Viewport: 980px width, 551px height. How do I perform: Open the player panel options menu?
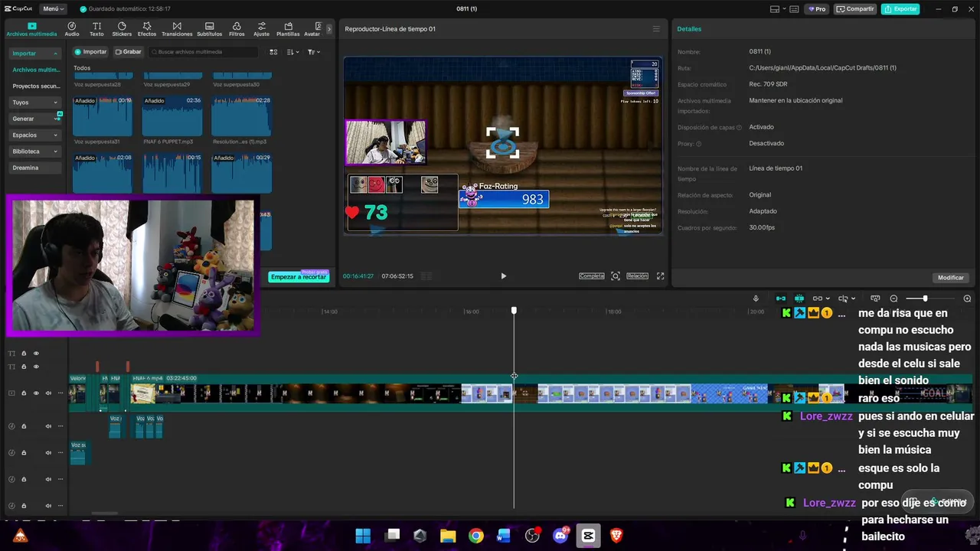(x=656, y=29)
